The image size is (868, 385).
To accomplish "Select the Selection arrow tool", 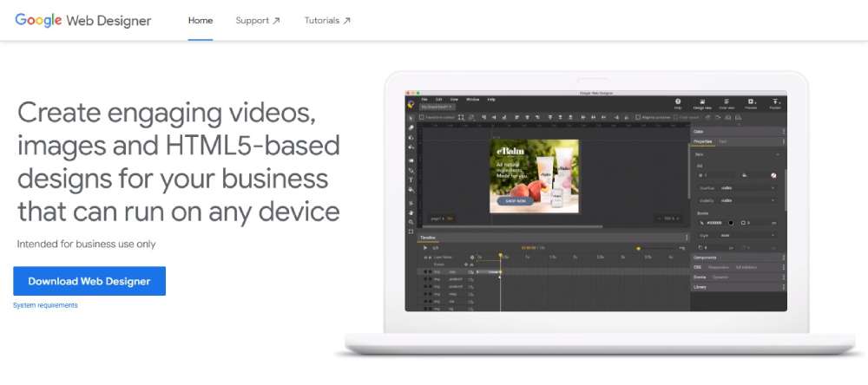I will tap(411, 118).
